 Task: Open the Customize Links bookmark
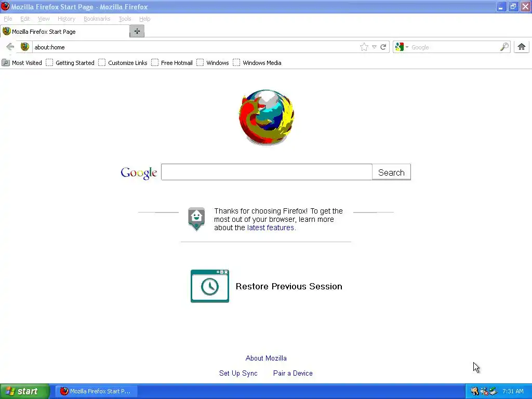123,63
